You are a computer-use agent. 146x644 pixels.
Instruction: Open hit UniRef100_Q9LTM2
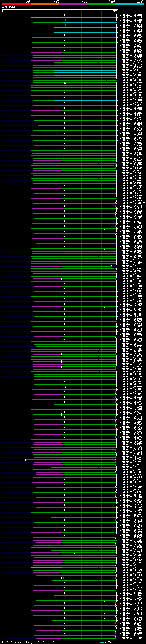tap(131, 15)
